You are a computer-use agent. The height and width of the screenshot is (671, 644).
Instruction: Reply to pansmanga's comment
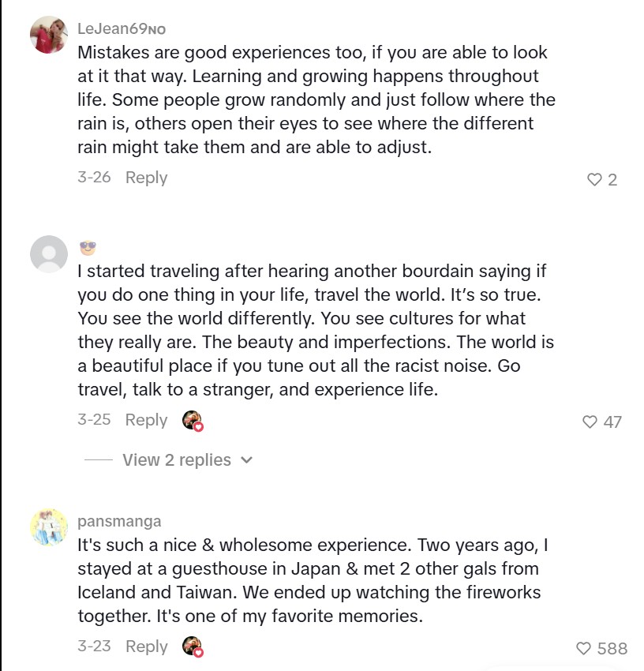146,647
